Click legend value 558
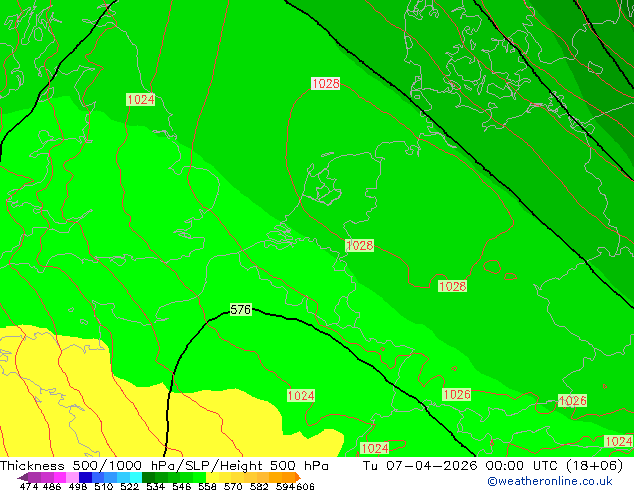634x490 pixels. pyautogui.click(x=207, y=486)
